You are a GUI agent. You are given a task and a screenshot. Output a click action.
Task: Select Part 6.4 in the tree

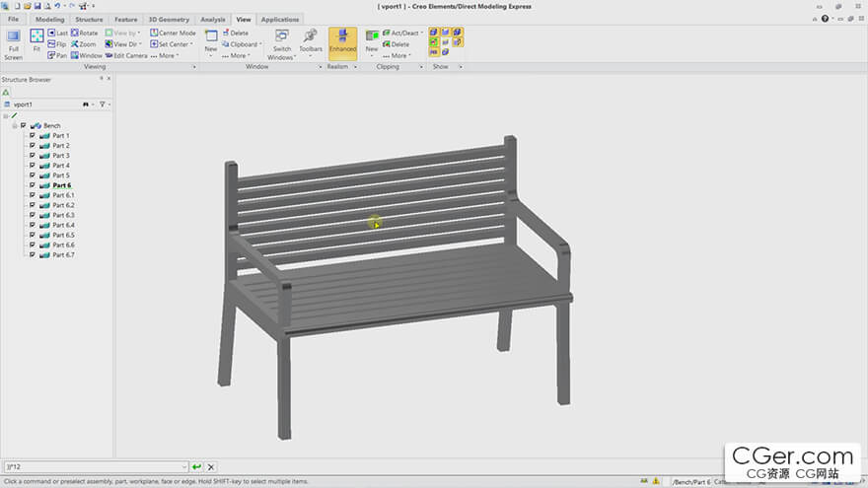pos(64,225)
